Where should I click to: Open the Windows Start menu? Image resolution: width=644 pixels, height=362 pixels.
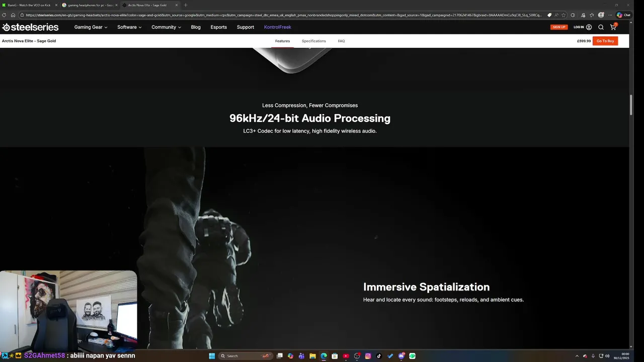(x=212, y=356)
